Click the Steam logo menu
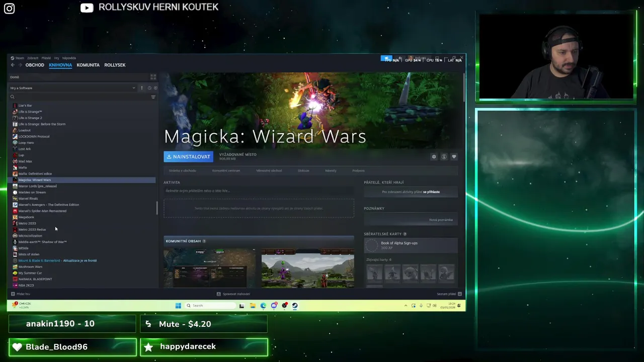The image size is (644, 362). (x=13, y=58)
